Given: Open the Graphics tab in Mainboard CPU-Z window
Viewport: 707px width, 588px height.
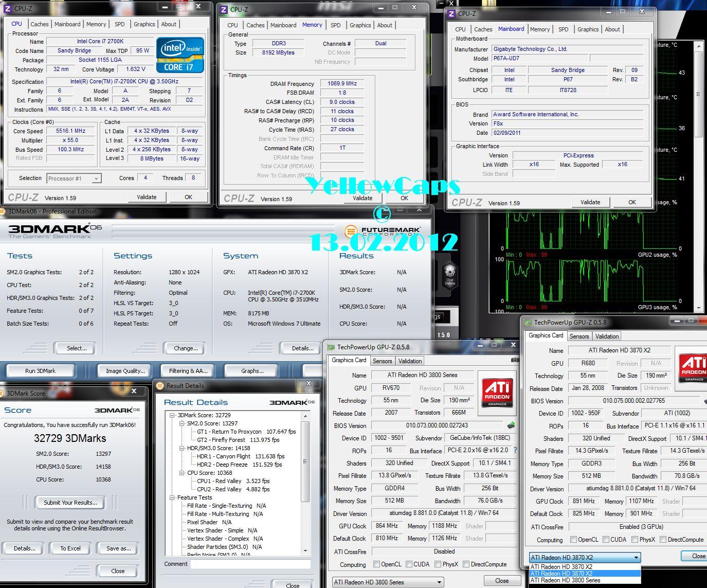Looking at the screenshot, I should tap(588, 29).
